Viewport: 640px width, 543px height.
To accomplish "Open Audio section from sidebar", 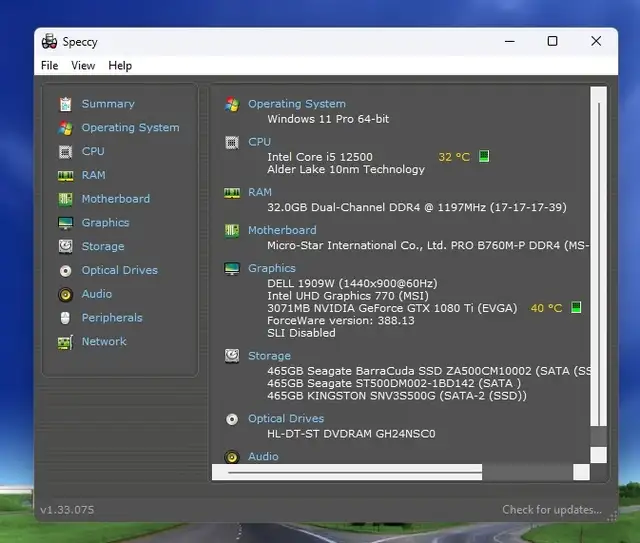I will [96, 294].
